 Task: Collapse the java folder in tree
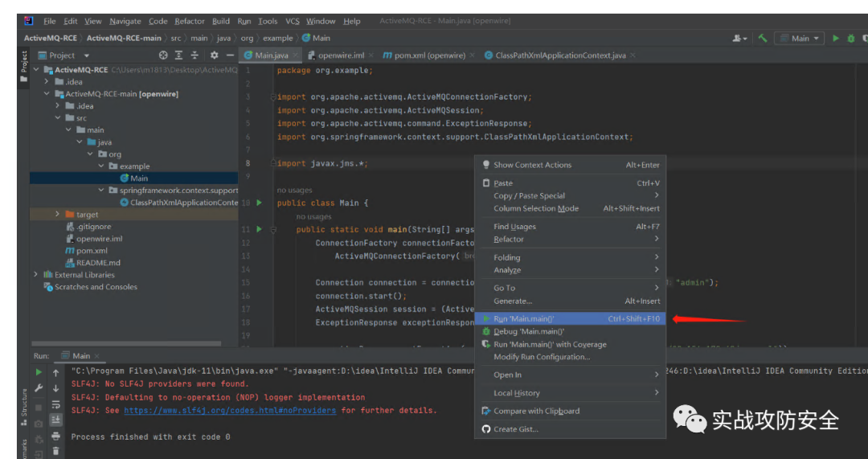click(80, 142)
